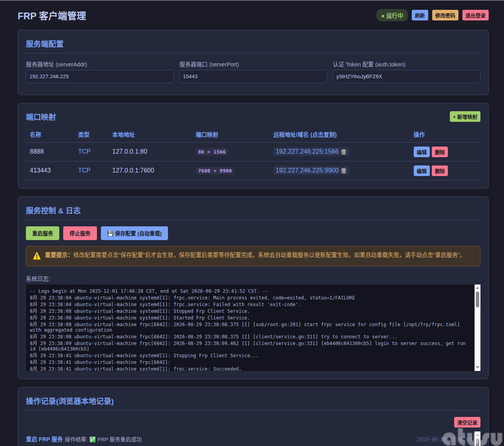Screen dimensions: 504x446
Task: Click log line 'Stopping Frp Client Service...'
Action: click(144, 356)
